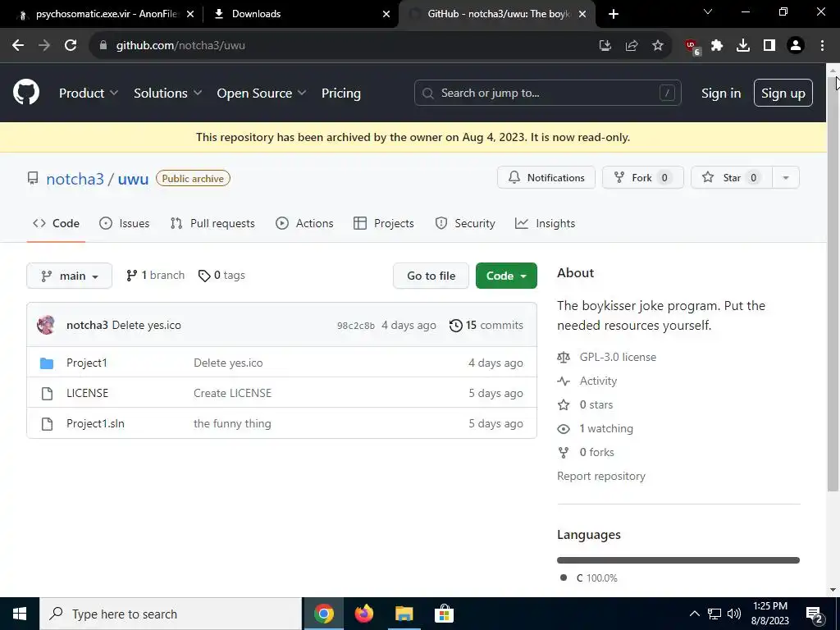Switch to the Security tab
The height and width of the screenshot is (630, 840).
(464, 223)
